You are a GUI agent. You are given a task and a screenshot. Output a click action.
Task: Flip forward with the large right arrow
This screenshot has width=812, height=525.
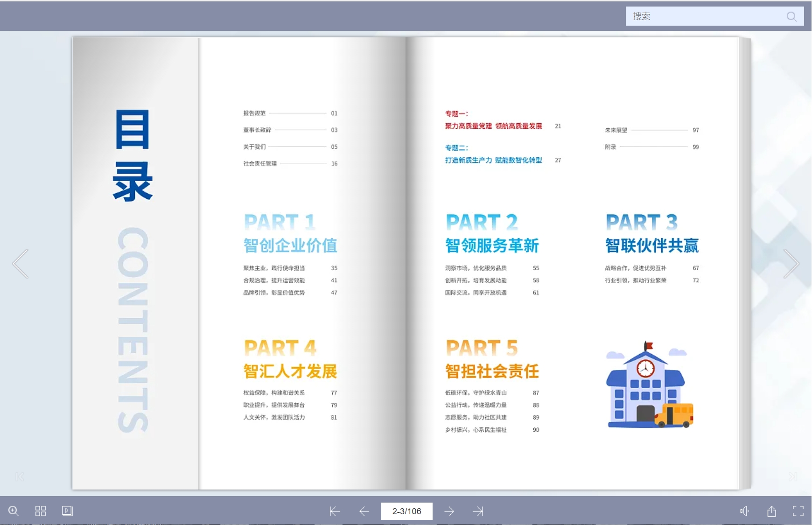[791, 264]
